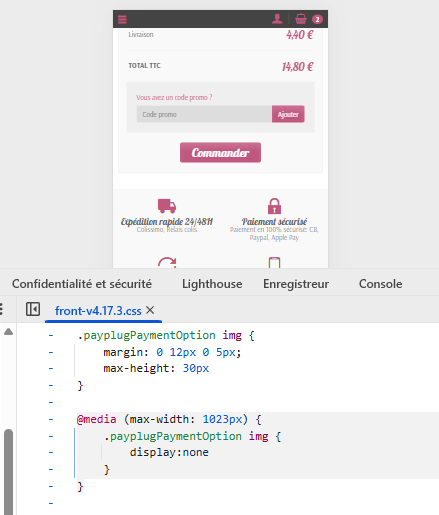Click the code editor scrollbar thumb

pos(9,472)
